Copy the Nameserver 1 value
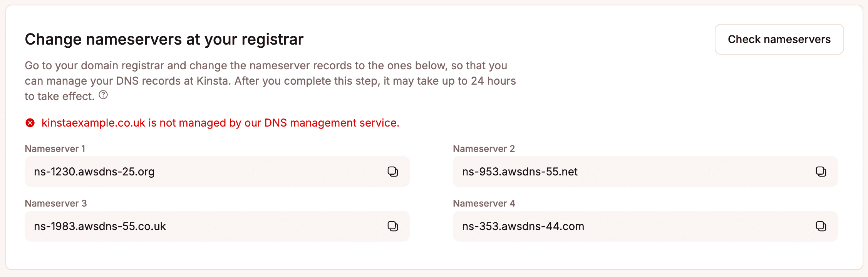Image resolution: width=868 pixels, height=277 pixels. coord(392,172)
